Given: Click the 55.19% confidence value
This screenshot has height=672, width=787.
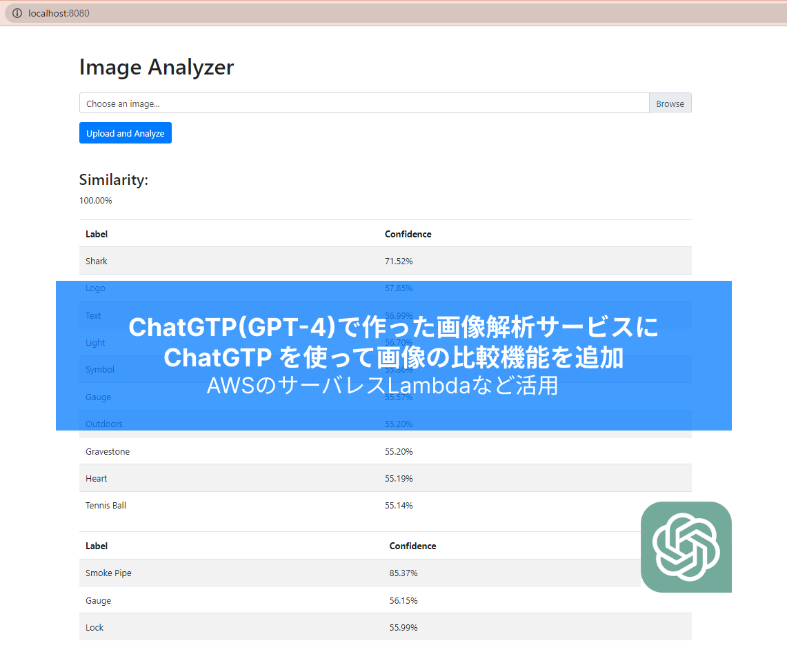Looking at the screenshot, I should coord(399,478).
